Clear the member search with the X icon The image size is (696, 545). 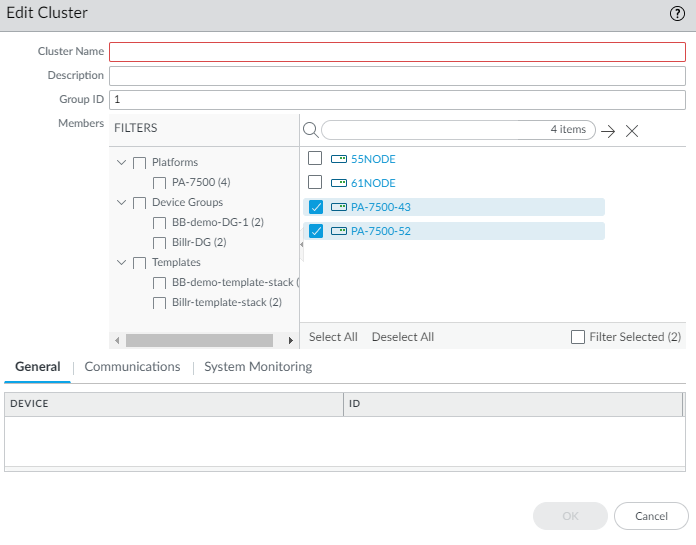coord(632,131)
